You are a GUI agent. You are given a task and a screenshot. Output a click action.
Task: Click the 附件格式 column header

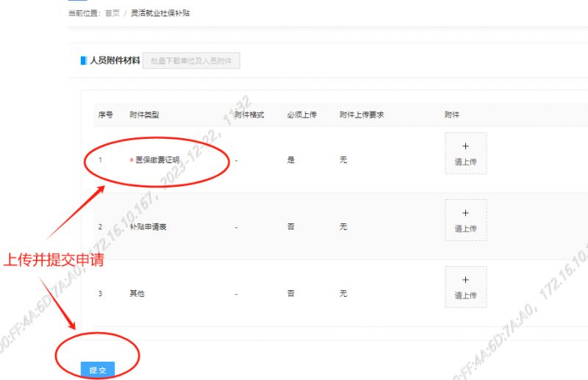(x=249, y=115)
